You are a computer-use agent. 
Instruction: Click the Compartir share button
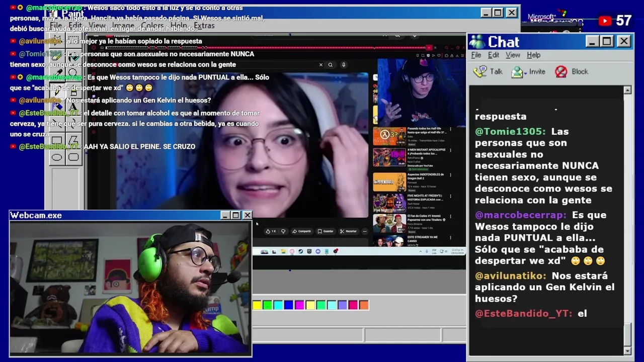[x=302, y=231]
